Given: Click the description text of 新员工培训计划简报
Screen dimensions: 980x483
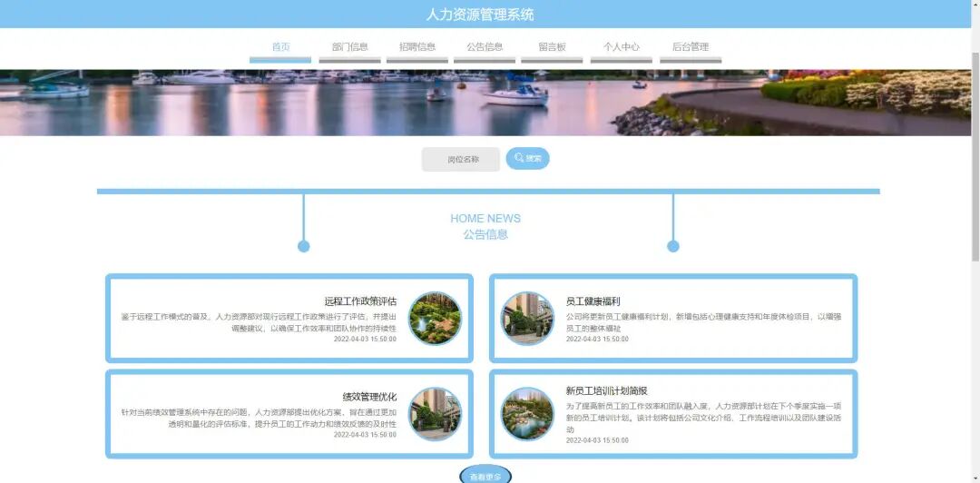Looking at the screenshot, I should tap(704, 418).
